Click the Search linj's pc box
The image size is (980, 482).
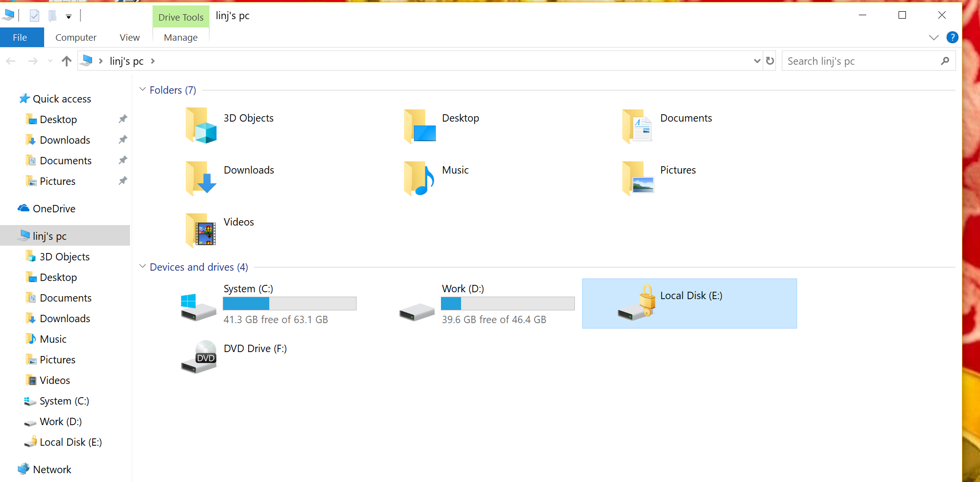868,61
